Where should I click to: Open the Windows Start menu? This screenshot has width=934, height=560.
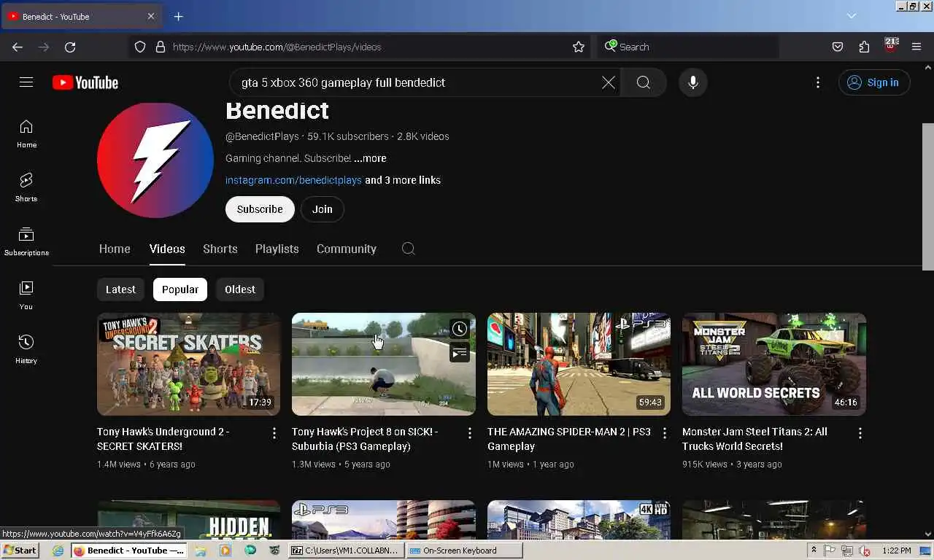pyautogui.click(x=20, y=551)
